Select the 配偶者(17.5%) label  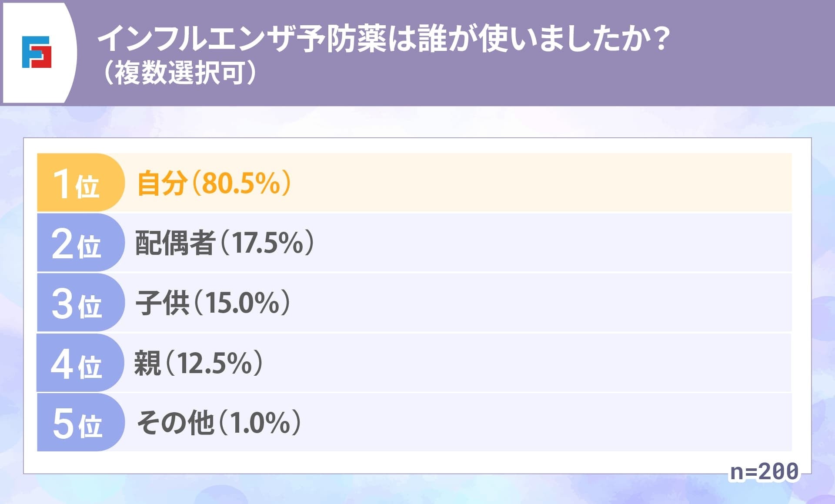point(224,243)
